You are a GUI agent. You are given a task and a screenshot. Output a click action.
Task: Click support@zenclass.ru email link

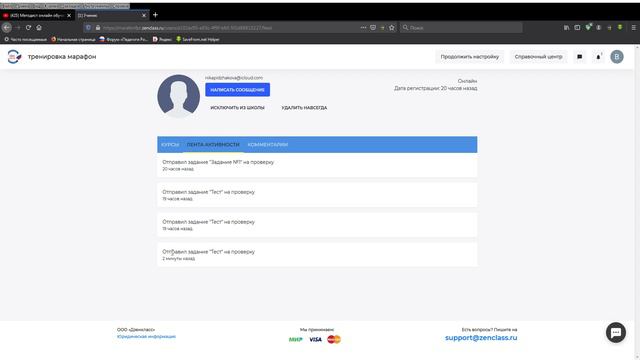pyautogui.click(x=481, y=338)
